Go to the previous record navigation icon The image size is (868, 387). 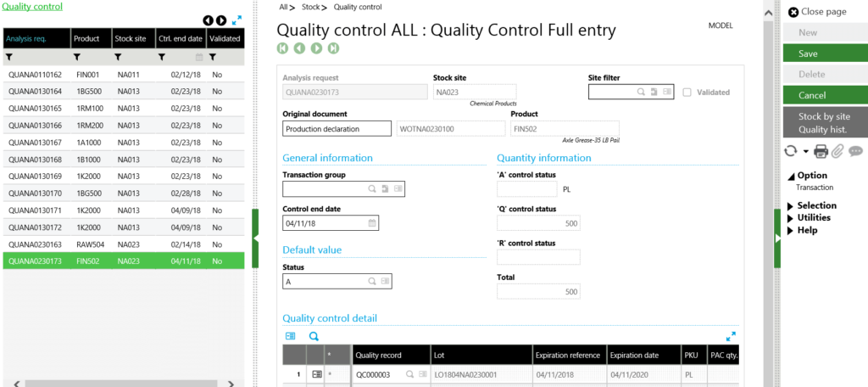(x=299, y=48)
